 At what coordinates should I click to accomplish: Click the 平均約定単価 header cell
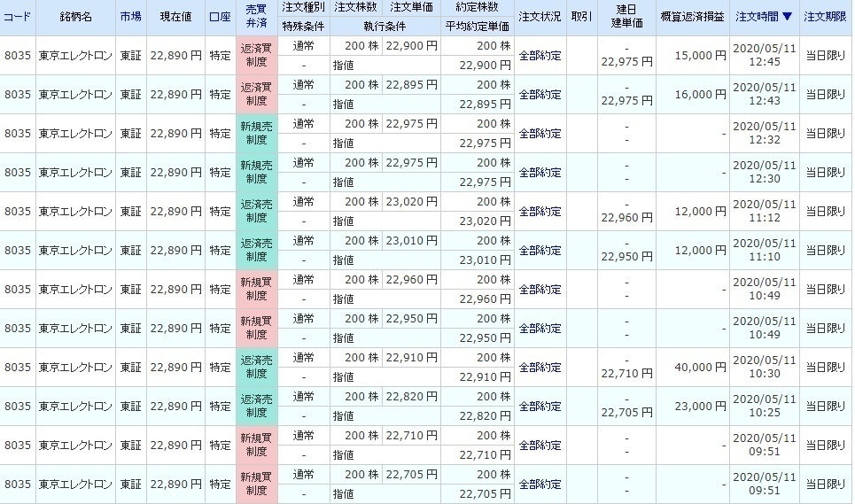pyautogui.click(x=478, y=27)
